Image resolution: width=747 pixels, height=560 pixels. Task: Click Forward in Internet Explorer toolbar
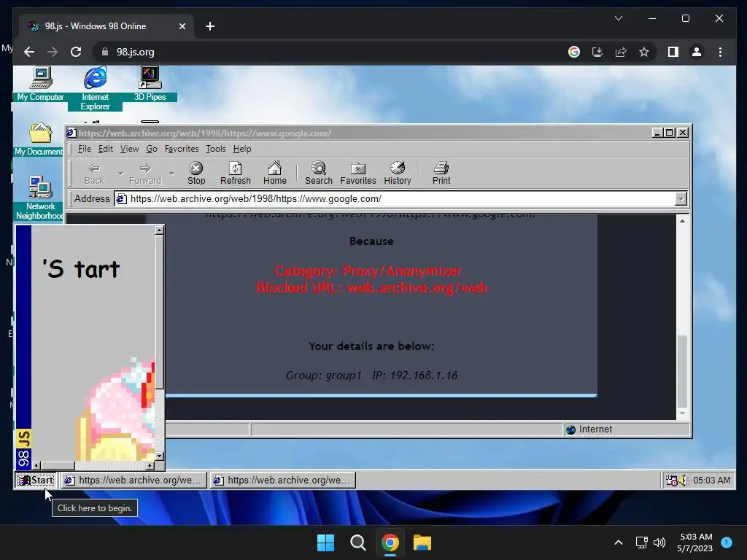click(x=145, y=174)
